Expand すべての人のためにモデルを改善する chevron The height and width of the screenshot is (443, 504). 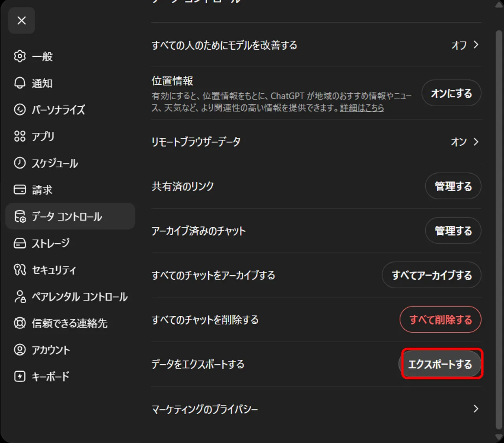pyautogui.click(x=476, y=45)
